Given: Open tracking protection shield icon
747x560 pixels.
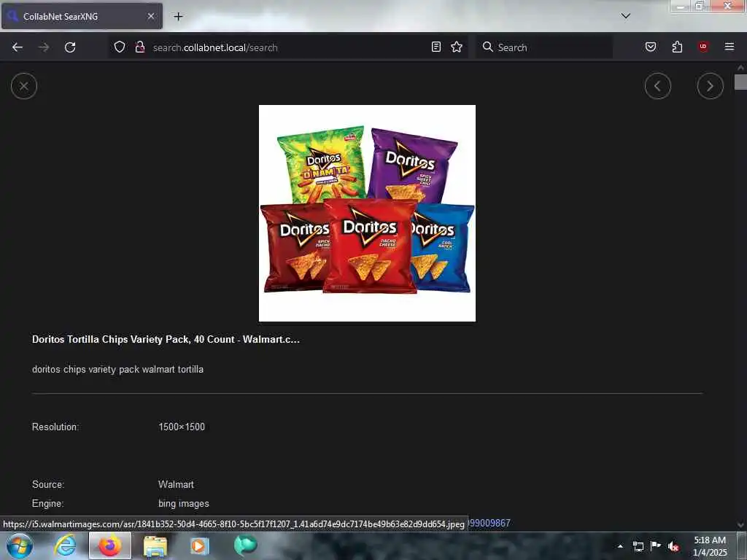Looking at the screenshot, I should pos(120,47).
